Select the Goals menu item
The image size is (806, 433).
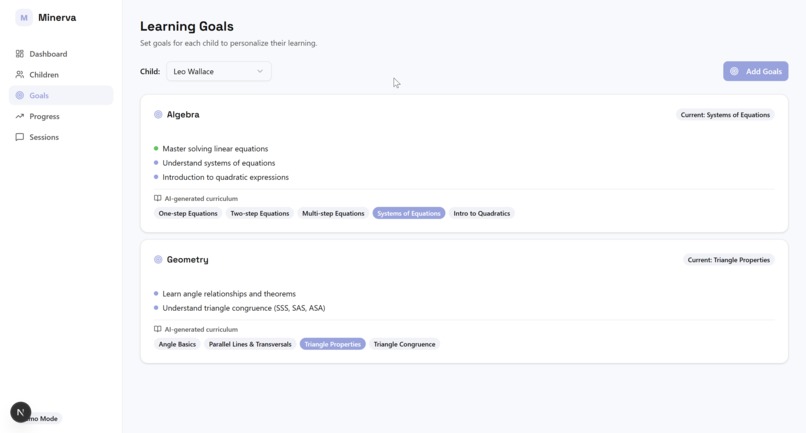coord(61,95)
